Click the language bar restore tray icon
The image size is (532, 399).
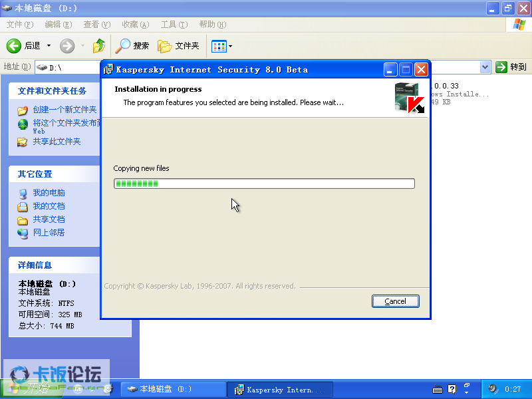467,386
